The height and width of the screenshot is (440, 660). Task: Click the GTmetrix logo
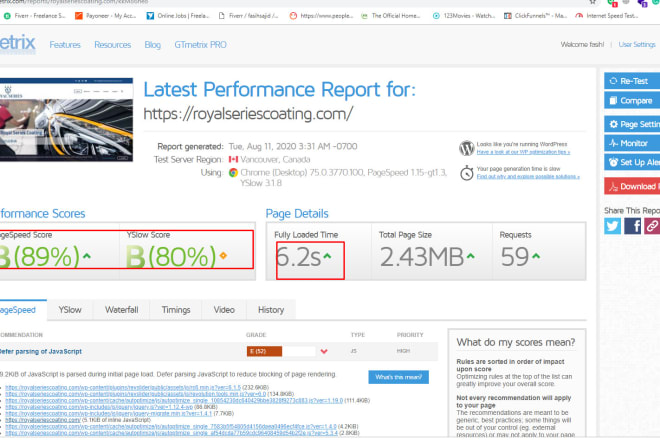click(17, 43)
